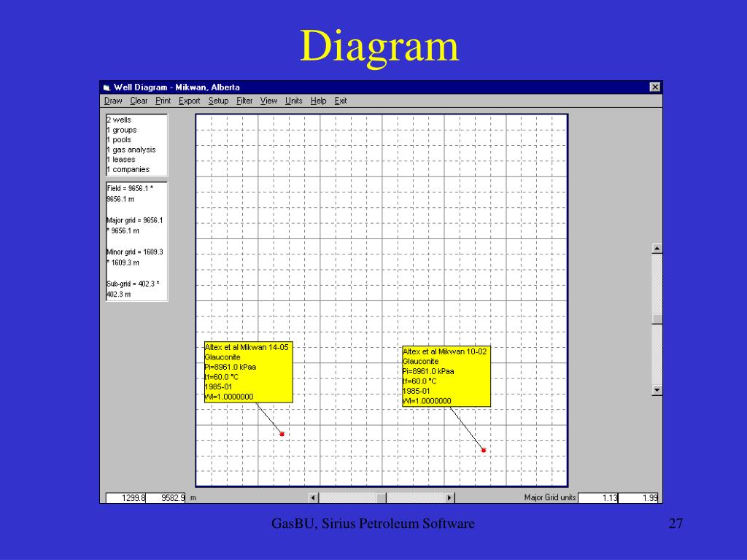The image size is (747, 560).
Task: Select the red well marker for Mikwan 14-05
Action: pyautogui.click(x=282, y=434)
